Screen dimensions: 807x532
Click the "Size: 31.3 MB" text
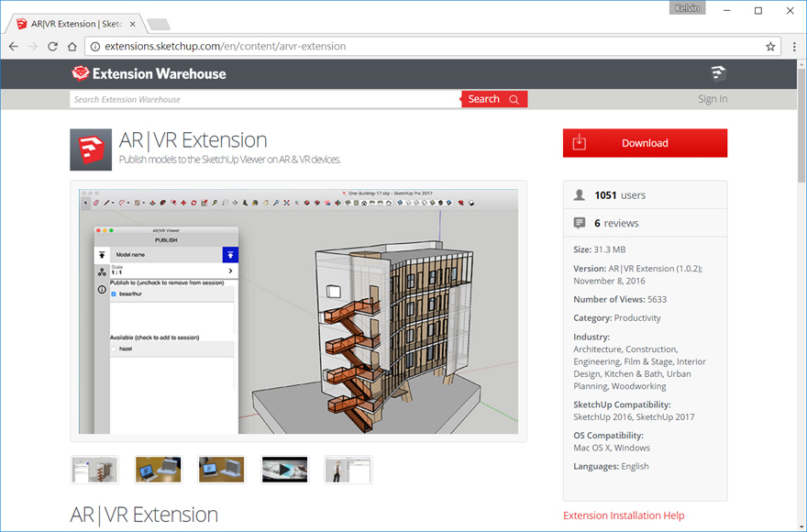click(600, 249)
